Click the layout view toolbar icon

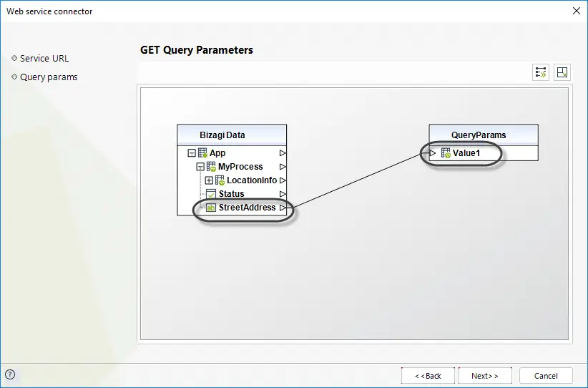point(562,72)
